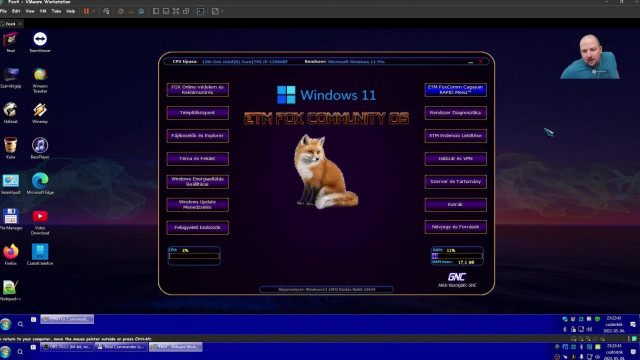Click the guest taskbar search magnifier icon

(x=20, y=324)
